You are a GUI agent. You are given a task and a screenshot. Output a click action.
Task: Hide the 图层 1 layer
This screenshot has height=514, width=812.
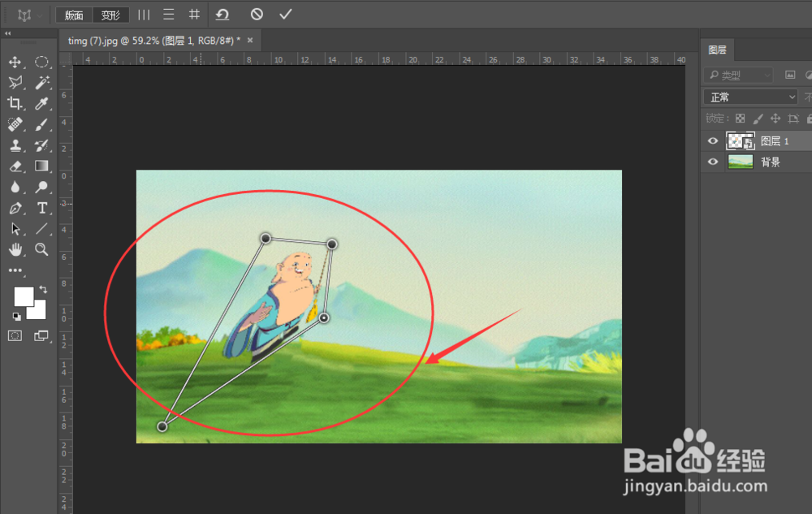click(713, 140)
